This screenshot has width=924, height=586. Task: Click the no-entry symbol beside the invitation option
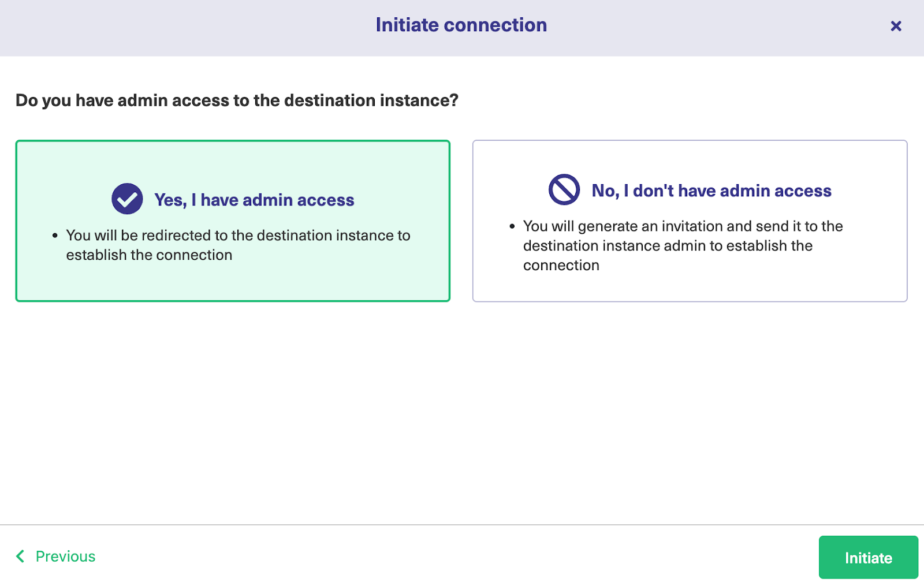pyautogui.click(x=563, y=189)
